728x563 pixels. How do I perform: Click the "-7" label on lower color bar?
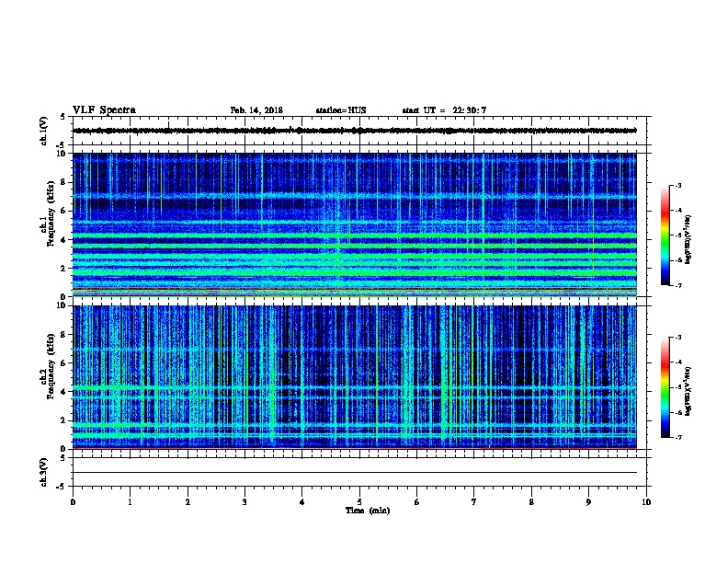pyautogui.click(x=677, y=437)
